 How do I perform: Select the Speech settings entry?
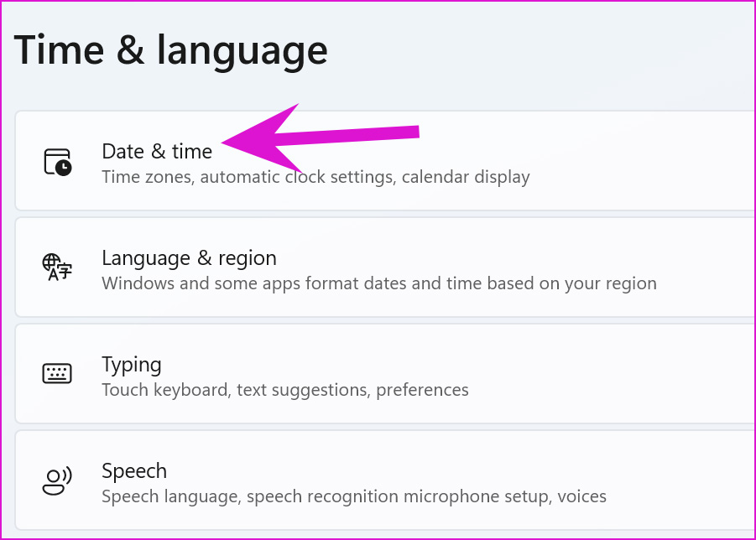(385, 480)
